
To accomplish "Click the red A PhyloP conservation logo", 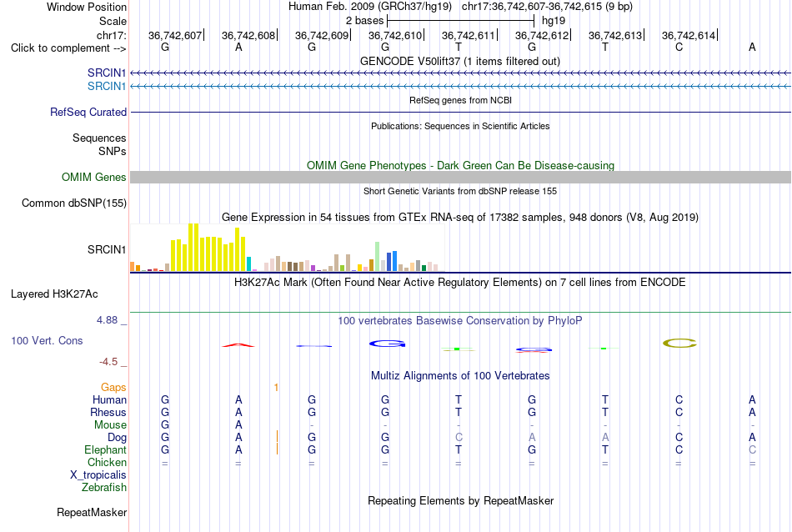I will coord(238,345).
